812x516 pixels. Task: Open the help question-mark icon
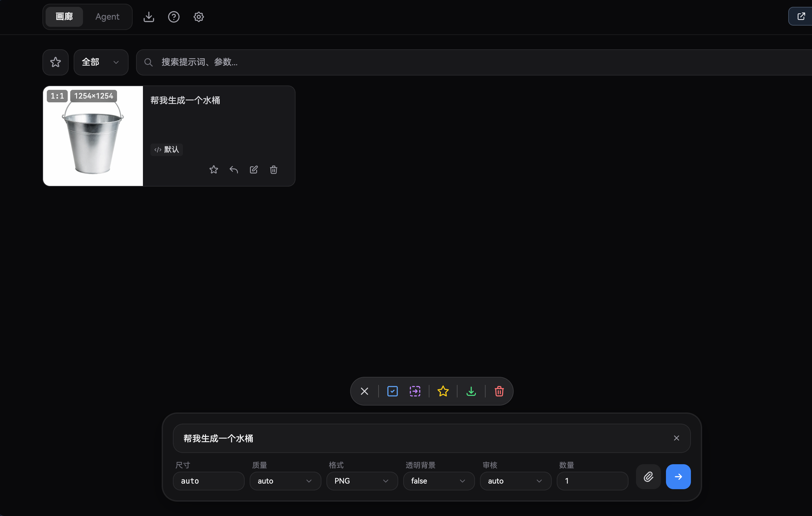click(x=174, y=17)
